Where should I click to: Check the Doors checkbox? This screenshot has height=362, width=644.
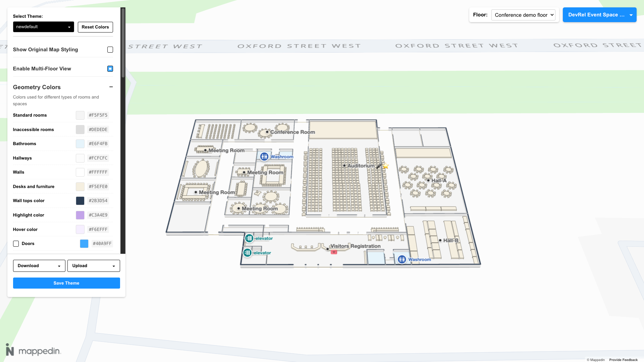(x=16, y=244)
